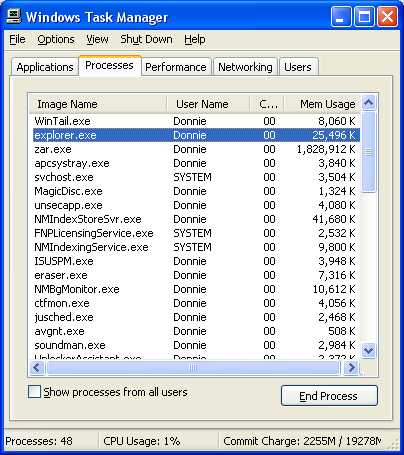Enable Show processes from all users
The width and height of the screenshot is (404, 455).
tap(34, 392)
